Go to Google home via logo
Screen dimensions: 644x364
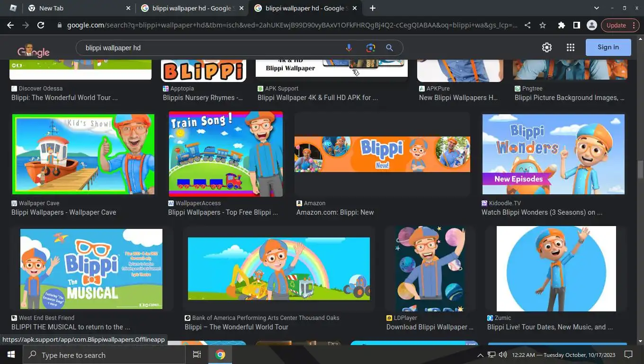tap(34, 50)
